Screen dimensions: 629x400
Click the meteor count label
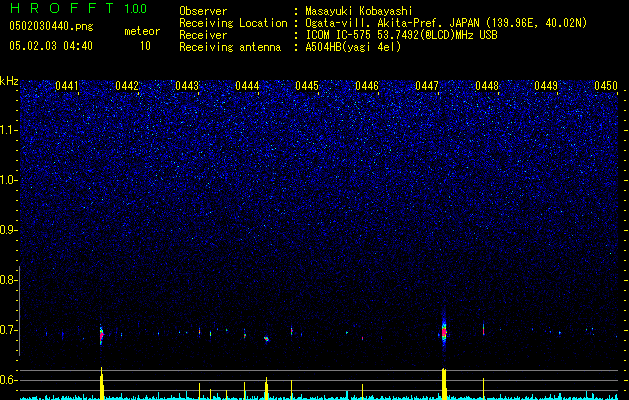[x=142, y=31]
